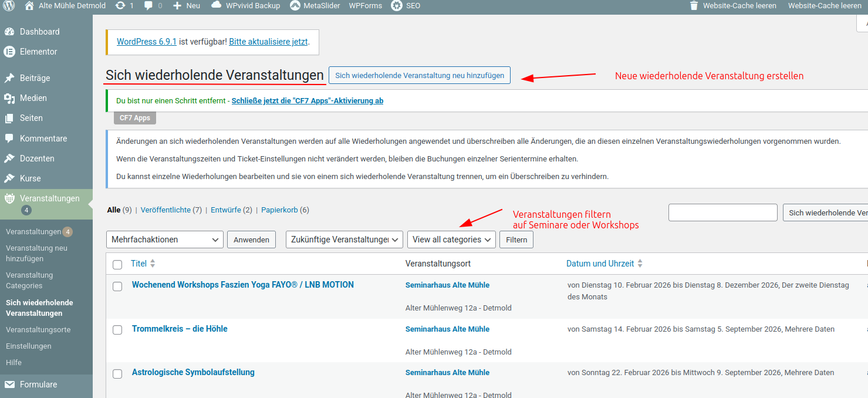Open the updates icon in admin bar
This screenshot has height=398, width=868.
(120, 6)
